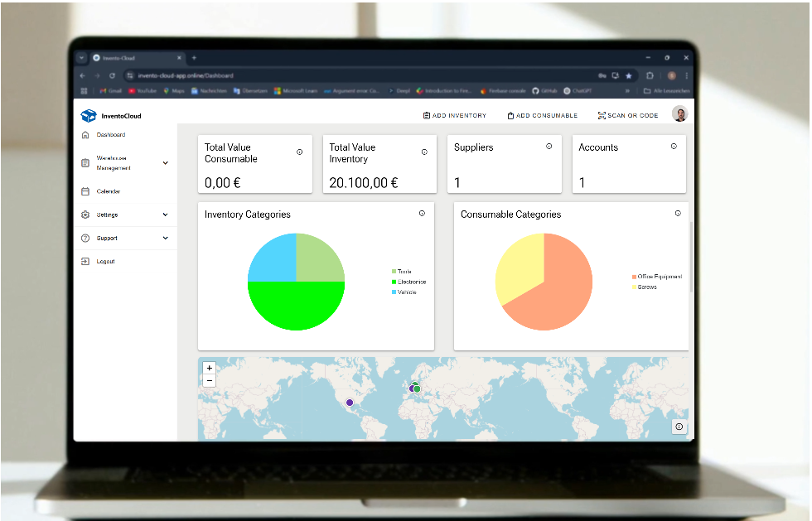
Task: Click the browser back arrow
Action: click(x=83, y=75)
